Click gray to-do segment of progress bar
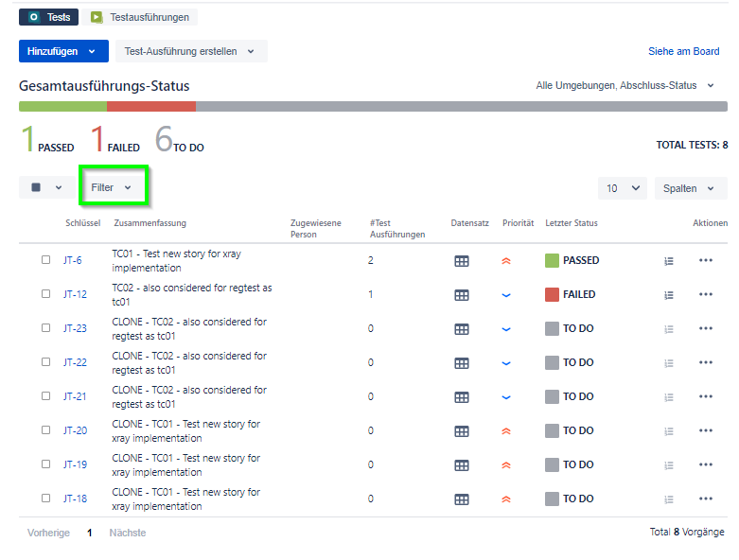Viewport: 739px width, 560px height. pyautogui.click(x=462, y=107)
